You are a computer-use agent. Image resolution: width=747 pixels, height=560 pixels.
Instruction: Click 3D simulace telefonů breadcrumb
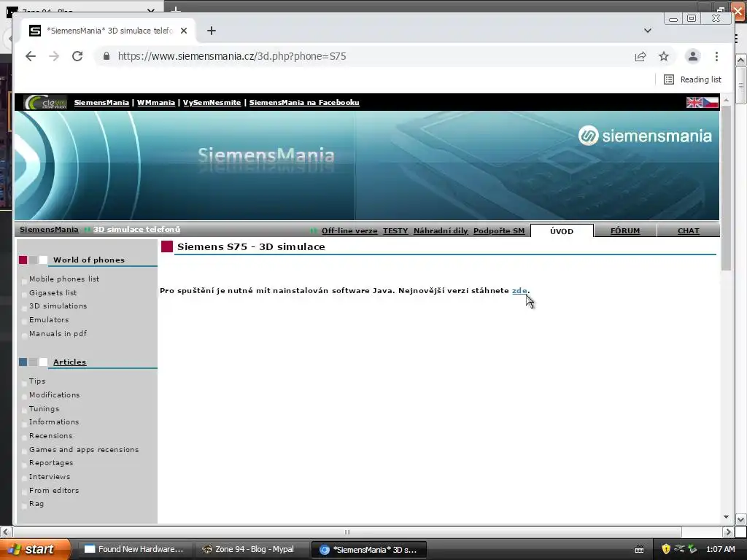pyautogui.click(x=136, y=230)
